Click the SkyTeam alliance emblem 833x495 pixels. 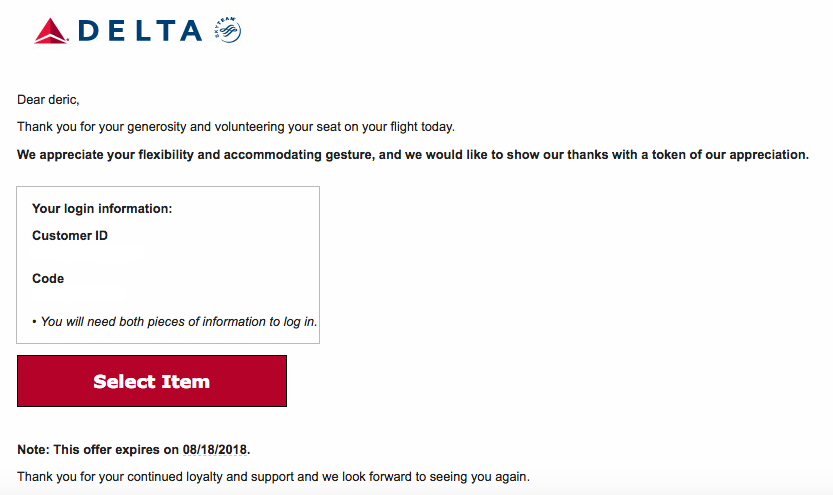pos(227,30)
